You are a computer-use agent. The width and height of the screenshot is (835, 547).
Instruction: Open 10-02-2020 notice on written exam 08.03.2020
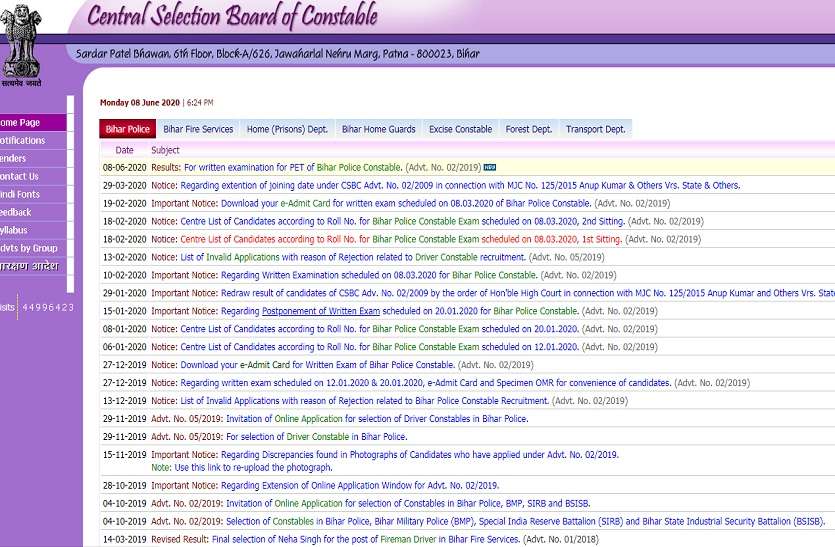379,275
